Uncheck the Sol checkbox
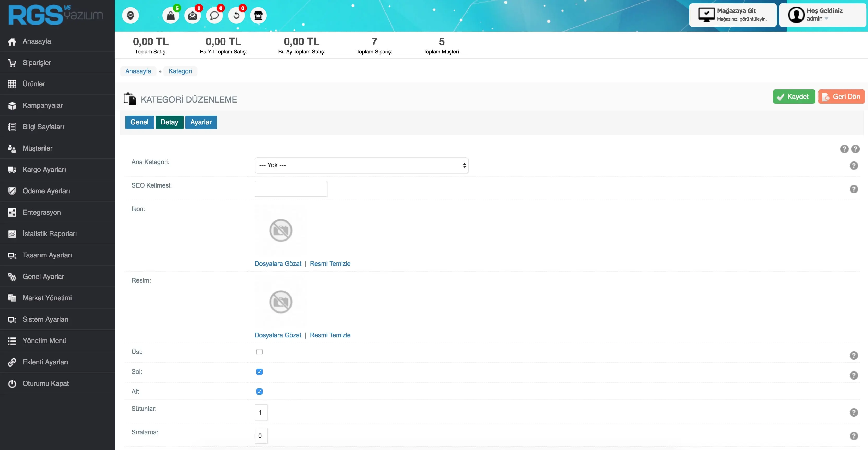 click(259, 371)
